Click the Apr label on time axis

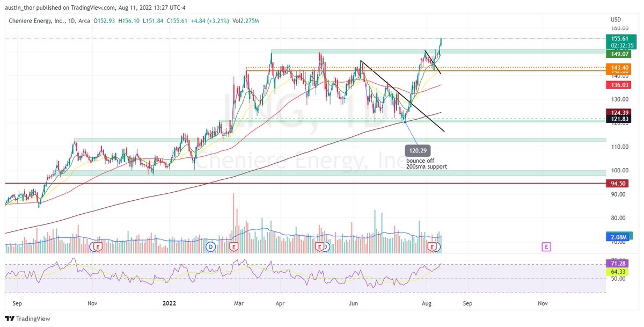coord(280,303)
